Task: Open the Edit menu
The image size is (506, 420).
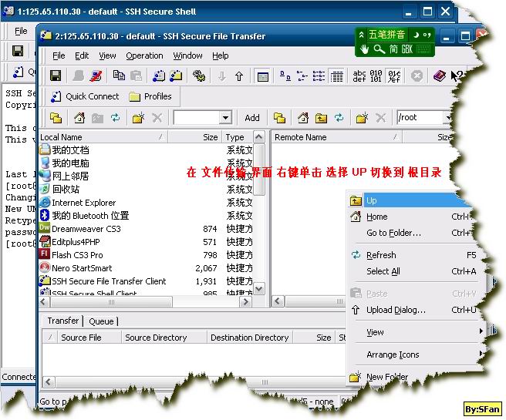Action: pos(82,55)
